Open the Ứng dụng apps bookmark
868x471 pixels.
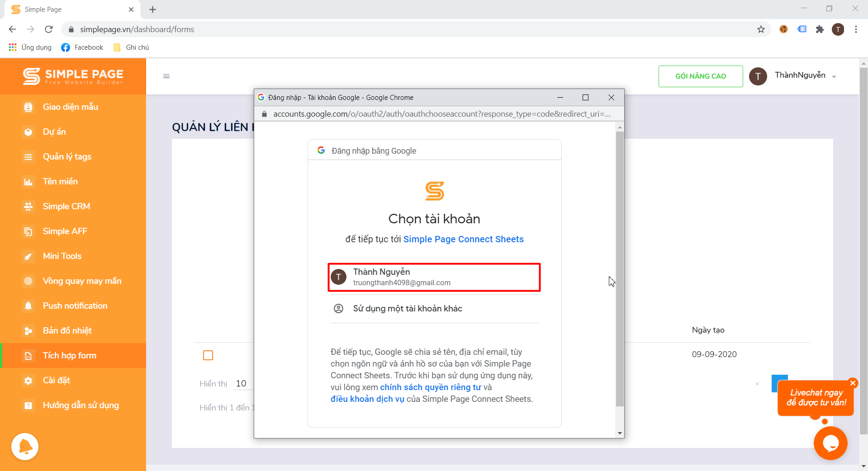tap(30, 47)
